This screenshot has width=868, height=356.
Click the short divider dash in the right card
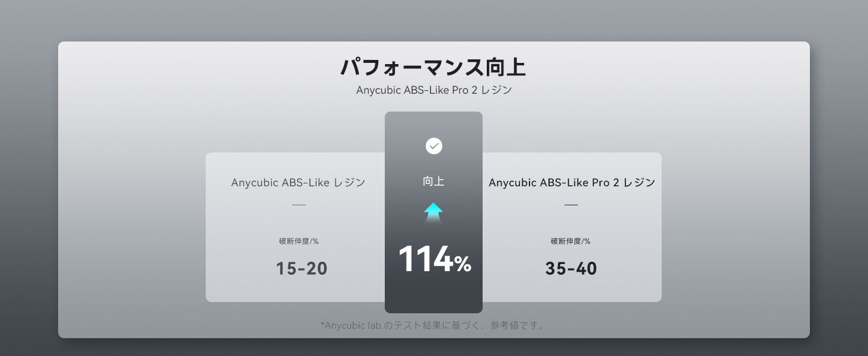point(571,205)
